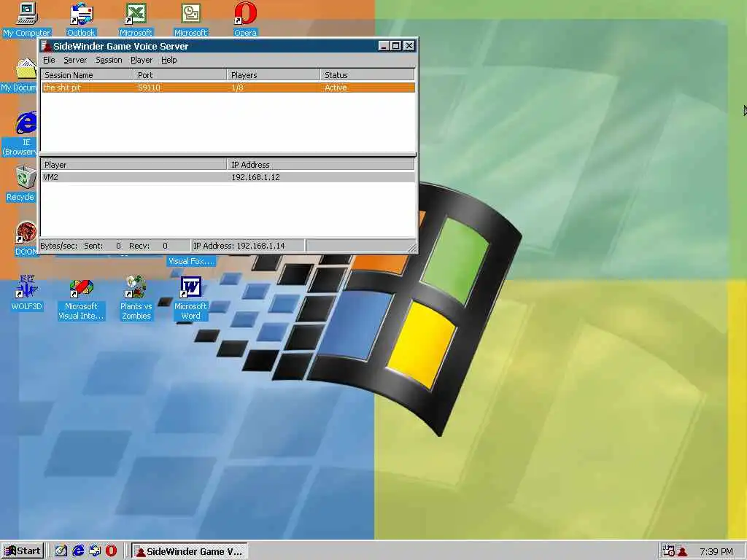Viewport: 747px width, 560px height.
Task: Launch Opera from quick launch bar
Action: point(111,551)
